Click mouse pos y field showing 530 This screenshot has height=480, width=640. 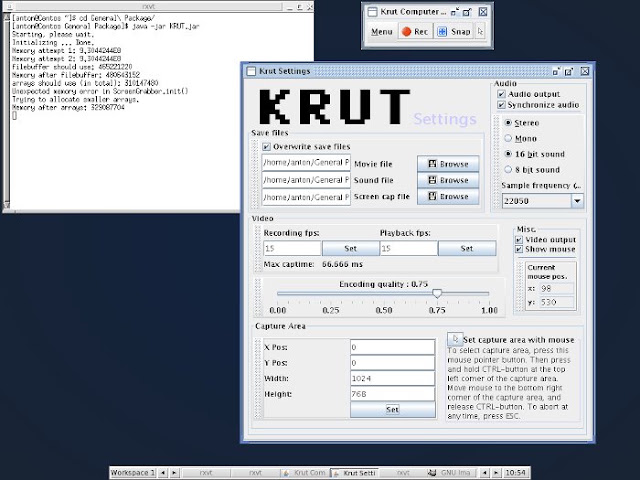coord(556,302)
